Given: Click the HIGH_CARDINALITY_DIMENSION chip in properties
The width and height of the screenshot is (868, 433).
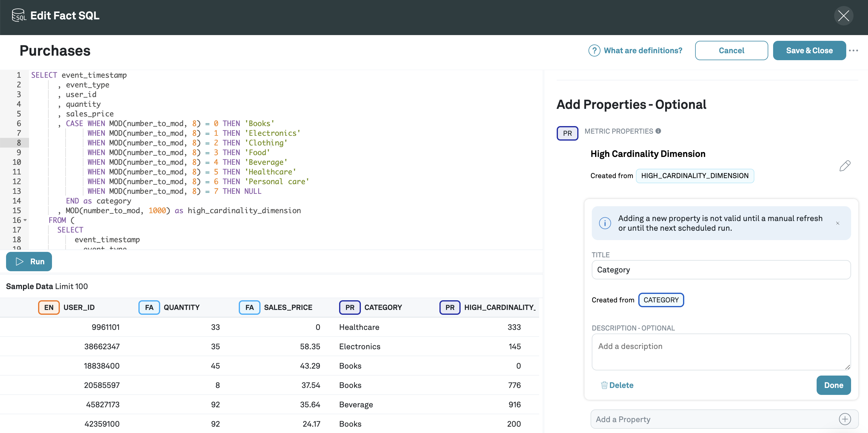Looking at the screenshot, I should [695, 175].
